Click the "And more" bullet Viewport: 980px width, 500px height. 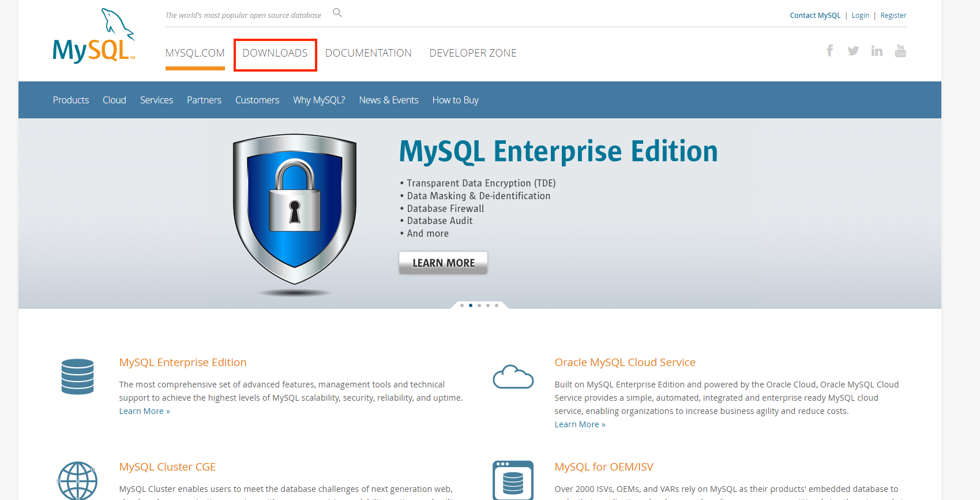(x=425, y=233)
